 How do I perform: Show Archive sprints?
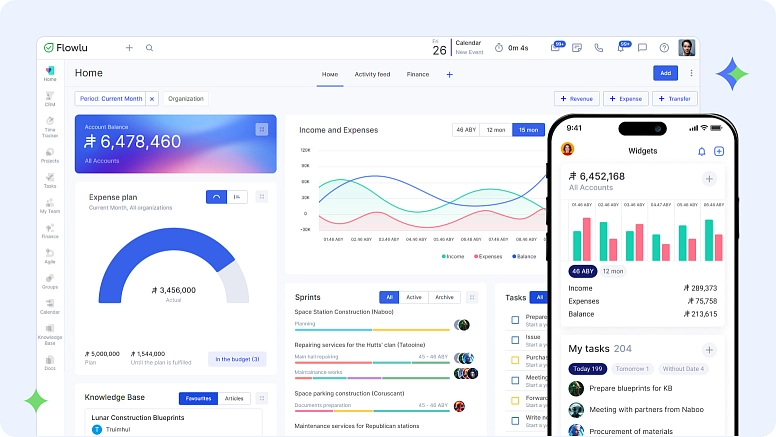pyautogui.click(x=444, y=297)
